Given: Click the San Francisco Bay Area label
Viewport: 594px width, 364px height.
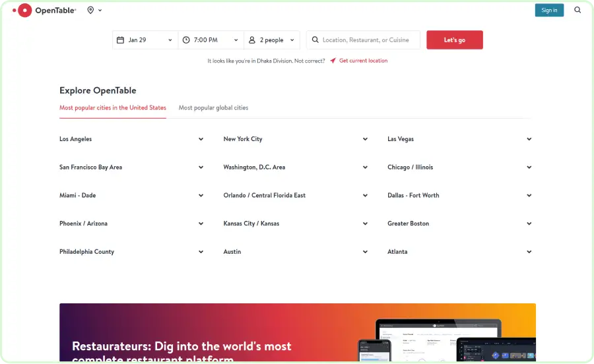Looking at the screenshot, I should pyautogui.click(x=90, y=167).
